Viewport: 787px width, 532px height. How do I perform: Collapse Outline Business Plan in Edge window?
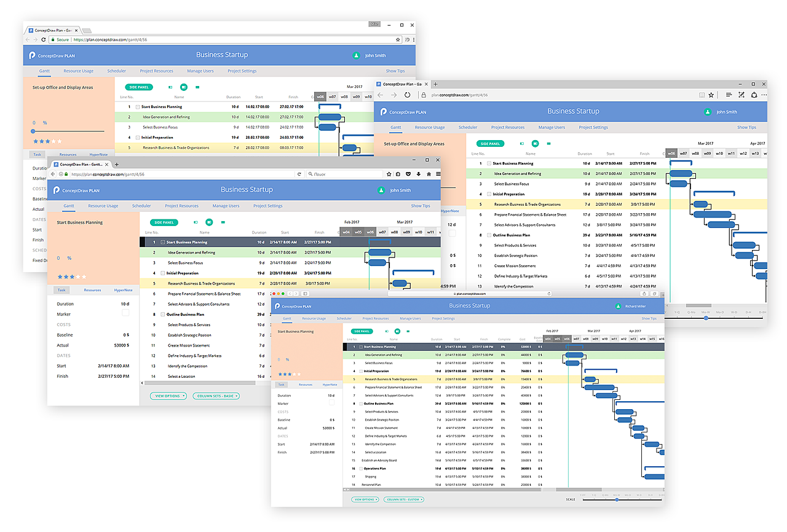tap(489, 235)
